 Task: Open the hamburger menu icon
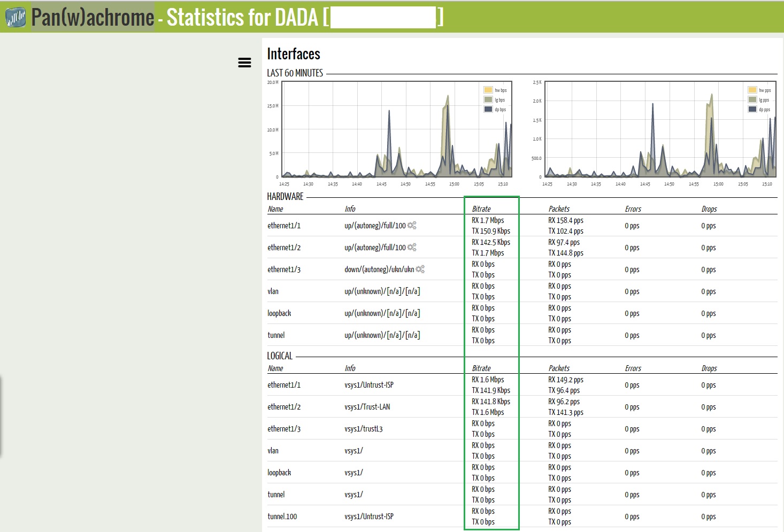tap(244, 63)
